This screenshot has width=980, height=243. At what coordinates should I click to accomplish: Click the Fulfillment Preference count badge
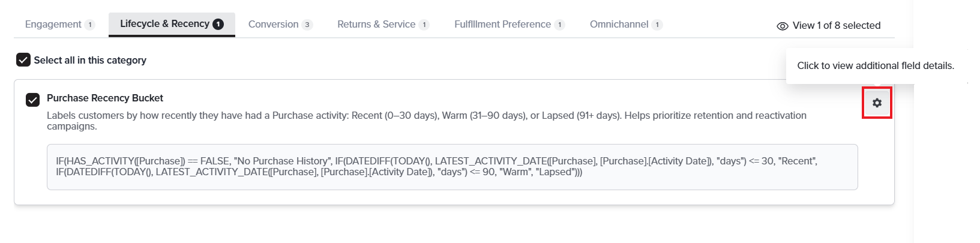tap(559, 25)
